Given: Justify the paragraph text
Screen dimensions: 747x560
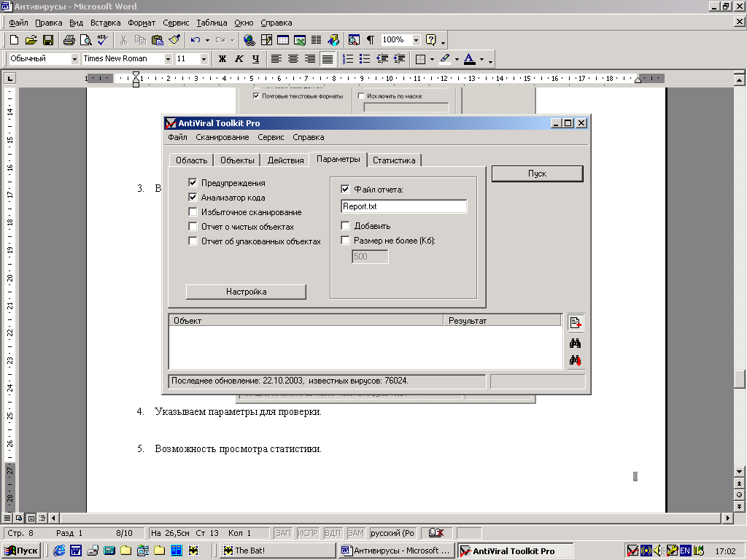Looking at the screenshot, I should pyautogui.click(x=328, y=59).
